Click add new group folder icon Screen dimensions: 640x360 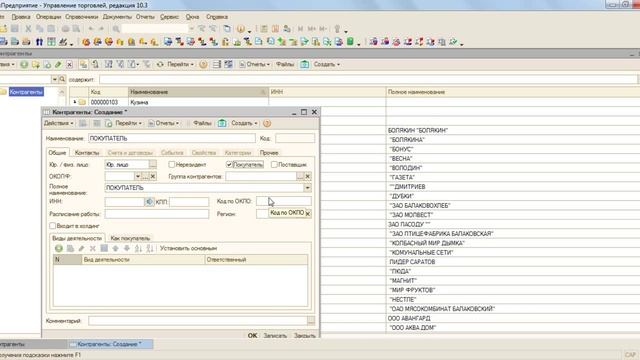coord(36,64)
